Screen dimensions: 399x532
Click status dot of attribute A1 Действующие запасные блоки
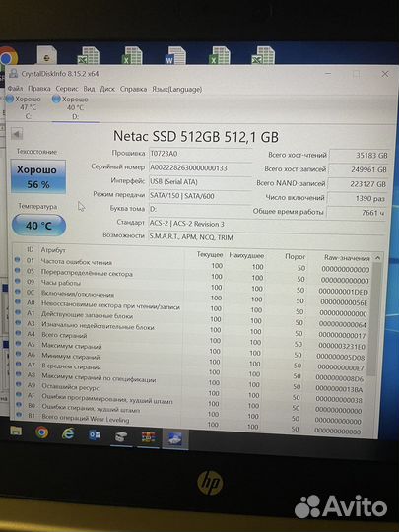coord(18,312)
